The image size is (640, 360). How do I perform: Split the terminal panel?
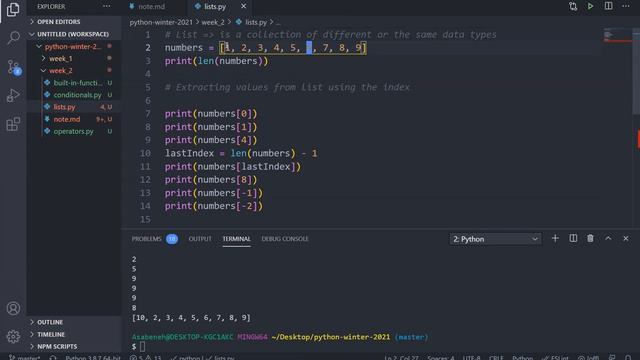point(573,238)
